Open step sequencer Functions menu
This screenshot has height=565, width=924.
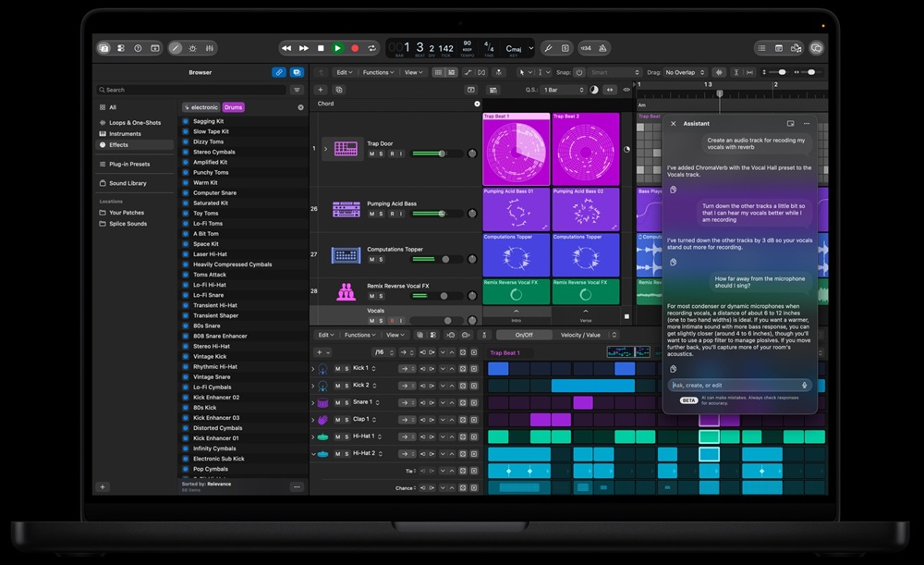tap(360, 335)
